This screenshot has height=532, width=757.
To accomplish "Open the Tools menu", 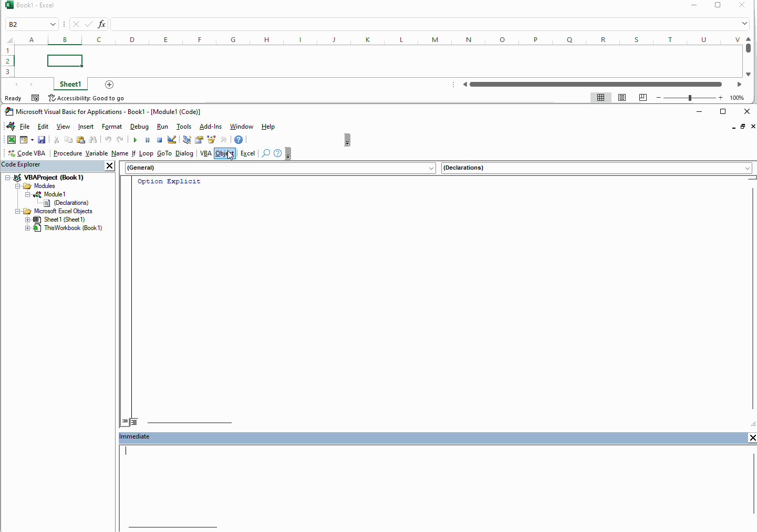I will 184,127.
